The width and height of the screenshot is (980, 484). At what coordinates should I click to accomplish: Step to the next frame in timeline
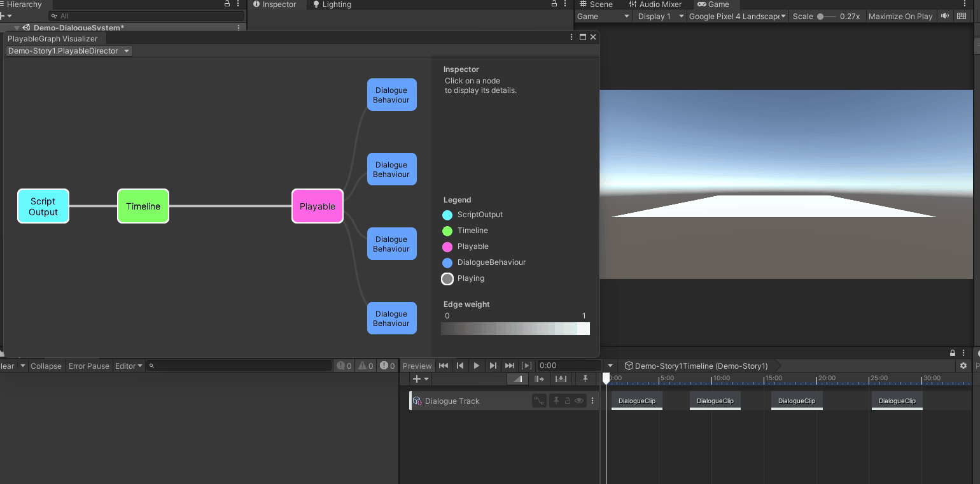(x=493, y=366)
